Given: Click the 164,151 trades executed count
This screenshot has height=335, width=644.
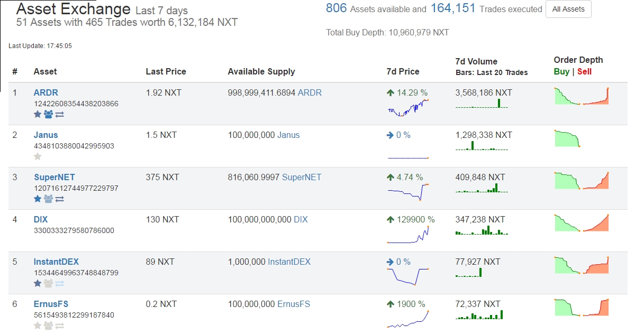Looking at the screenshot, I should click(x=453, y=8).
